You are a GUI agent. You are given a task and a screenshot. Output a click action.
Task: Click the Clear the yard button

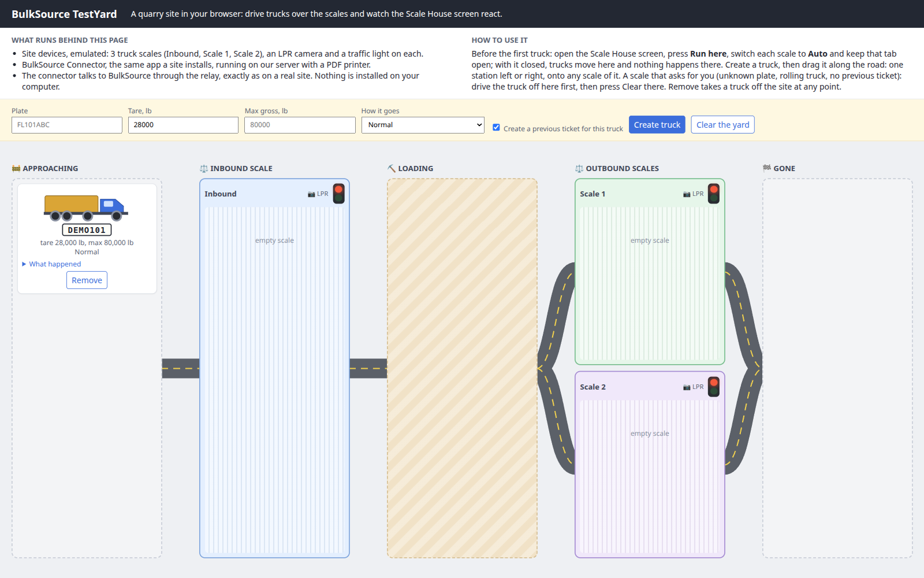coord(723,125)
